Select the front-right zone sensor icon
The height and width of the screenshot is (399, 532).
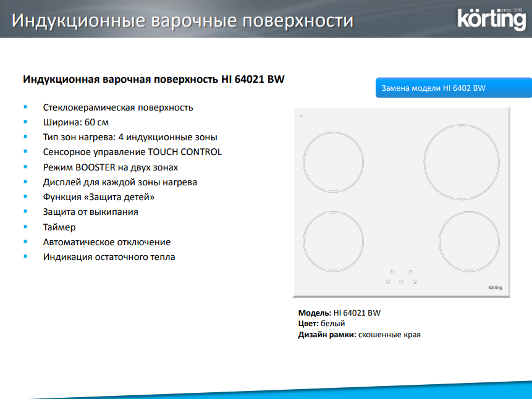coord(415,282)
